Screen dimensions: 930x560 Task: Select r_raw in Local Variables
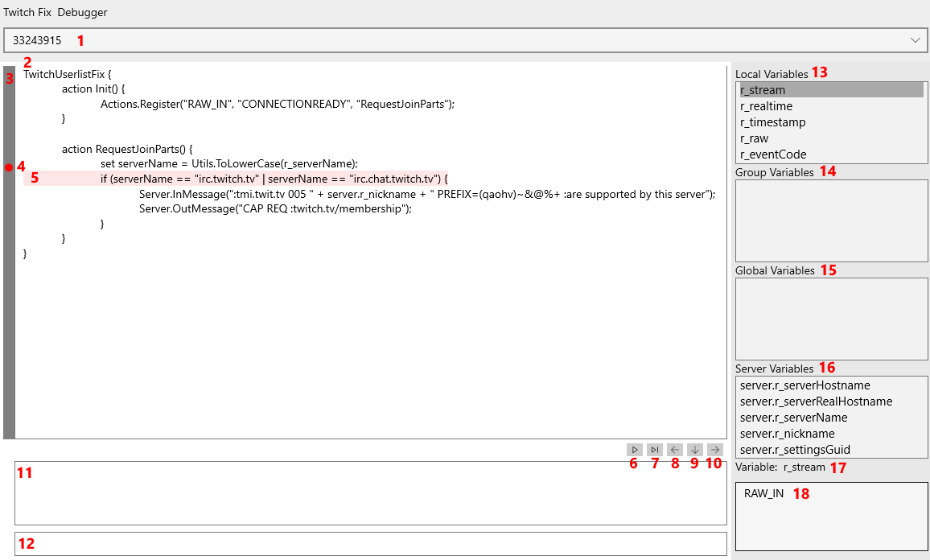(x=804, y=138)
